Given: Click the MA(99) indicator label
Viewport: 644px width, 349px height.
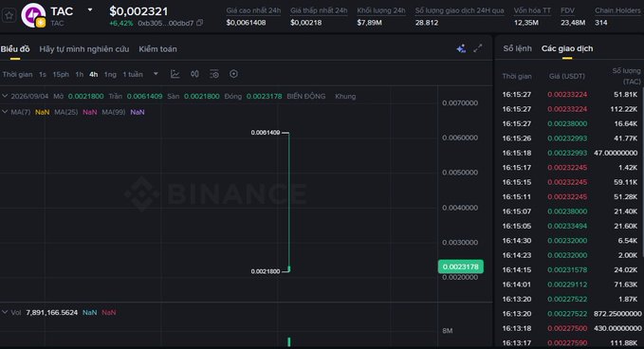Looking at the screenshot, I should point(114,112).
